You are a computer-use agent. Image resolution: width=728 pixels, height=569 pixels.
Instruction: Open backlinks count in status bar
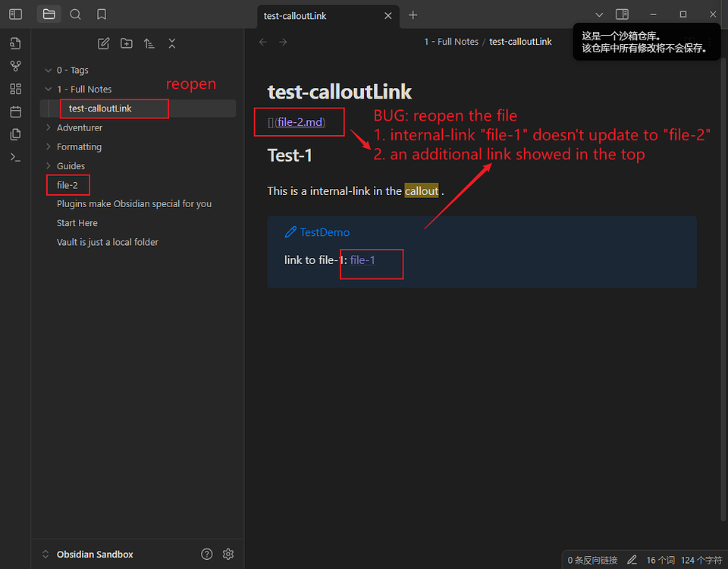tap(592, 560)
